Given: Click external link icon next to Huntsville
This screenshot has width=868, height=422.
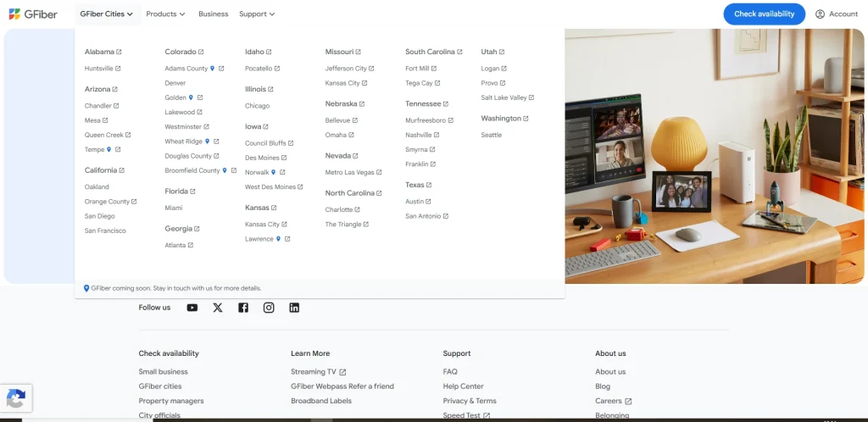Looking at the screenshot, I should pyautogui.click(x=118, y=69).
